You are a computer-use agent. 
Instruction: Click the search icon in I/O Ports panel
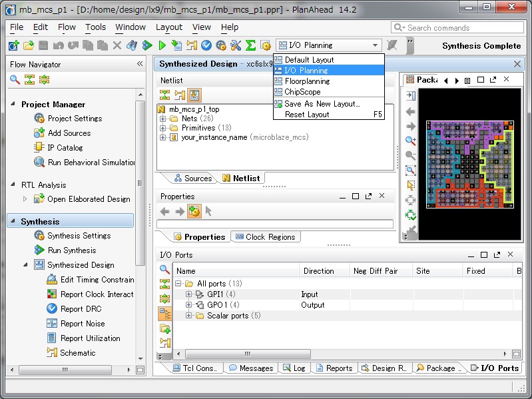(164, 269)
